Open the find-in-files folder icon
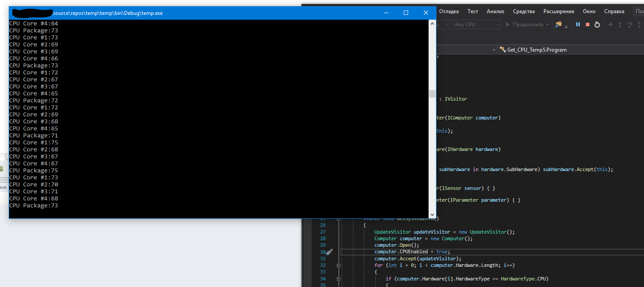The width and height of the screenshot is (644, 287). tap(558, 24)
